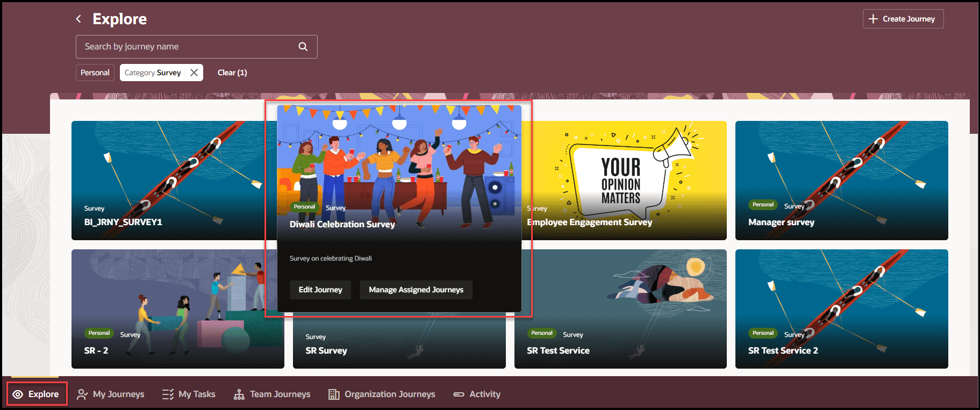Click the My Tasks checklist icon
This screenshot has width=980, height=410.
coord(168,394)
